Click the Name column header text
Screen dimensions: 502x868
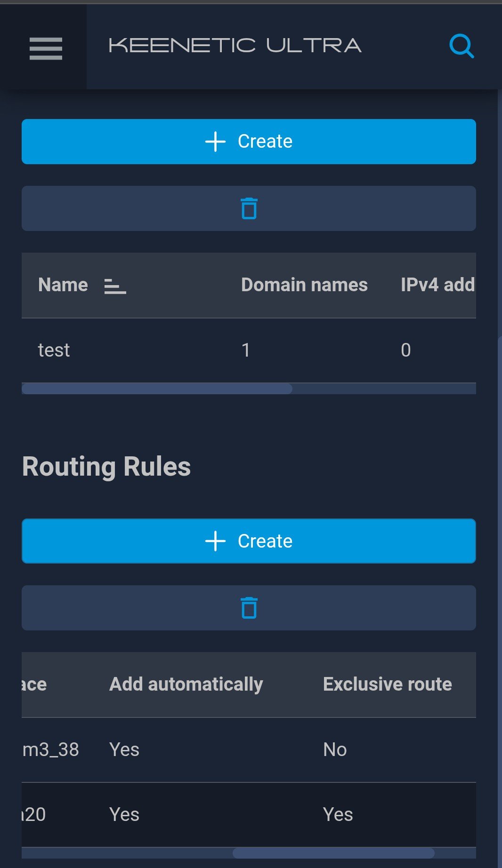pos(63,285)
